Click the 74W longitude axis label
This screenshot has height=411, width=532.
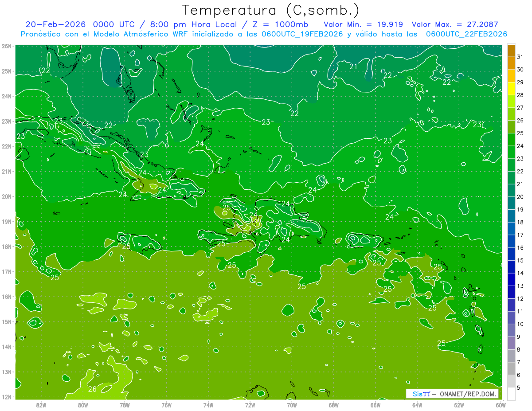[x=208, y=405]
